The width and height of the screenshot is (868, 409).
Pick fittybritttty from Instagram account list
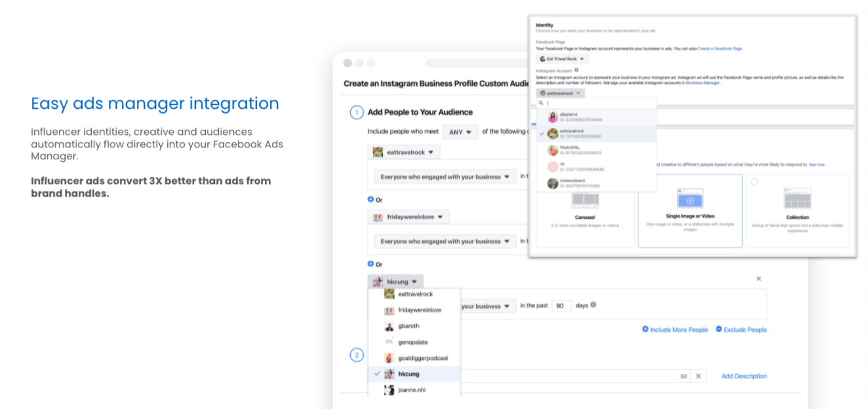[596, 150]
